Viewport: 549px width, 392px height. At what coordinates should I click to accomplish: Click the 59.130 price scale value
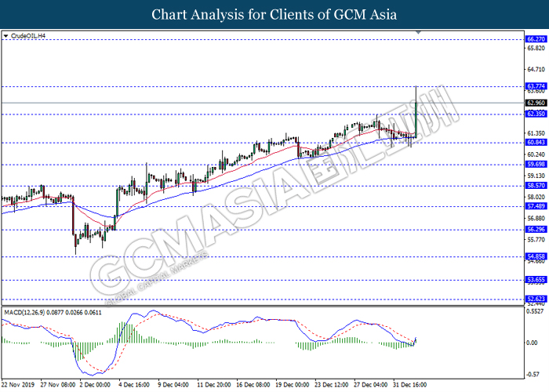pos(536,176)
